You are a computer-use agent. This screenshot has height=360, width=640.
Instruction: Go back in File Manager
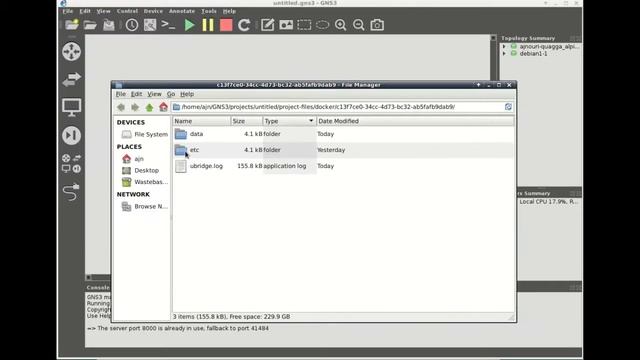pyautogui.click(x=121, y=107)
